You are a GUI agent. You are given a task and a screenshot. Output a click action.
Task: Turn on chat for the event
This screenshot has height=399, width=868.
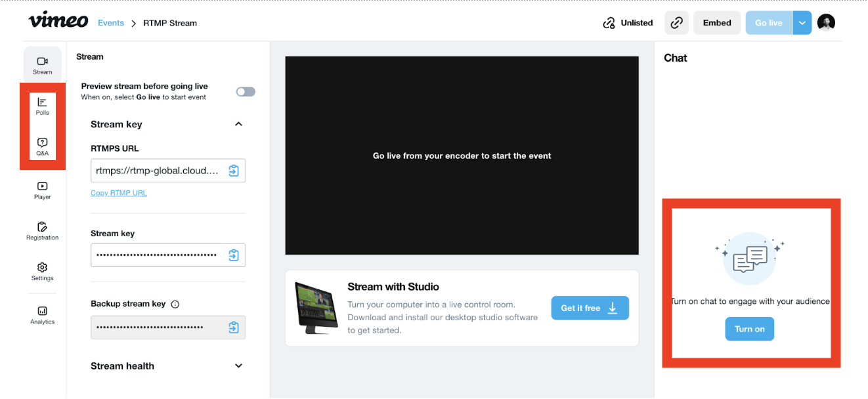[x=749, y=329]
